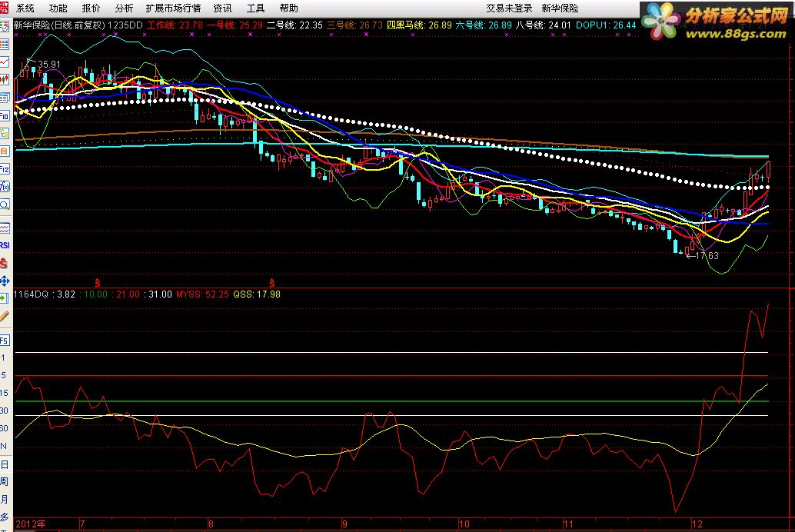The height and width of the screenshot is (532, 795).
Task: Switch to monthly 月 period
Action: 4,500
